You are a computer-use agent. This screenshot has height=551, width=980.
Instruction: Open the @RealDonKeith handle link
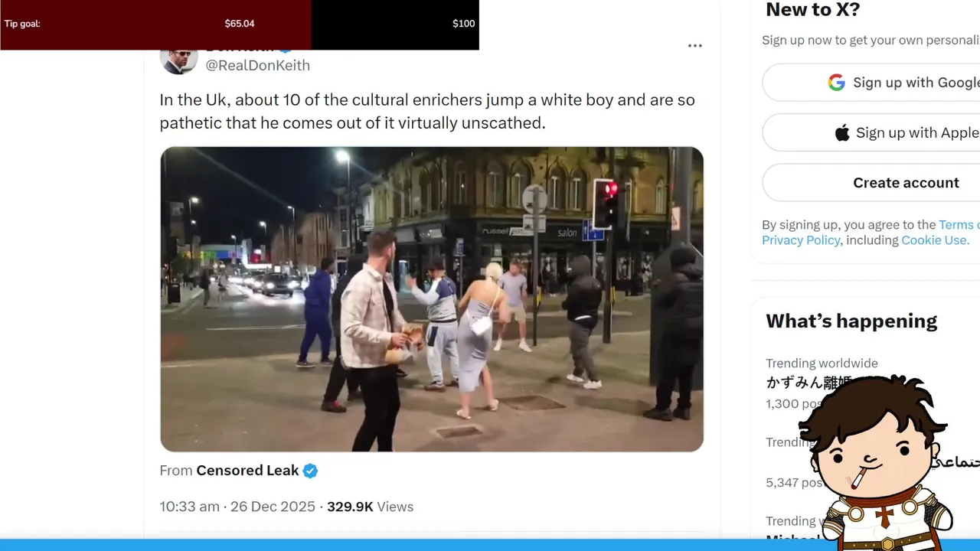pyautogui.click(x=257, y=66)
